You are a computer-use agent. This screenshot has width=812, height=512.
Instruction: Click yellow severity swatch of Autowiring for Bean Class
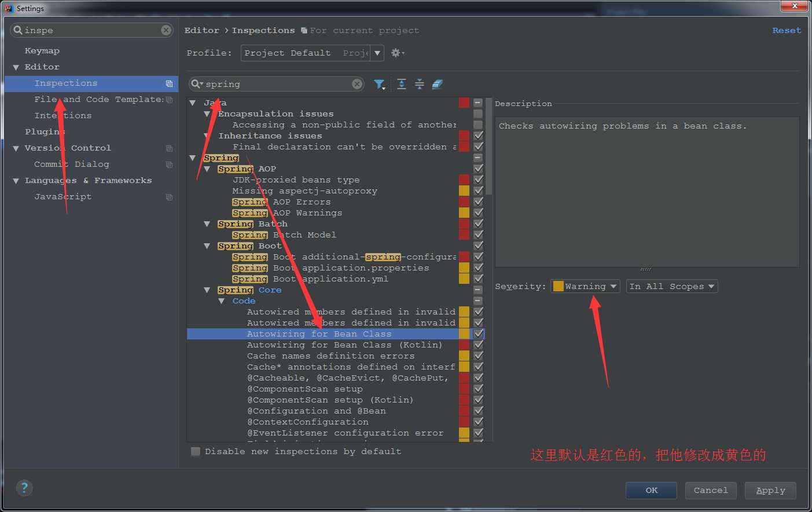coord(464,334)
